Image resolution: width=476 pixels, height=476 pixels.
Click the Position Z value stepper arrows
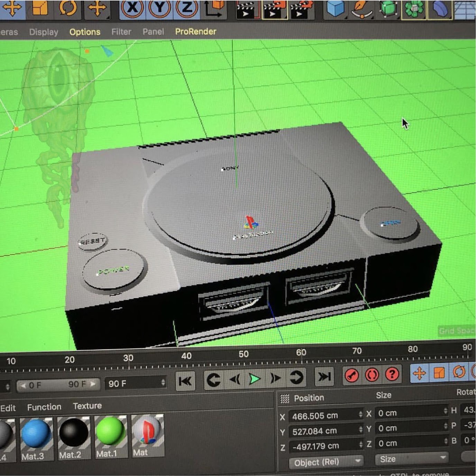[360, 444]
